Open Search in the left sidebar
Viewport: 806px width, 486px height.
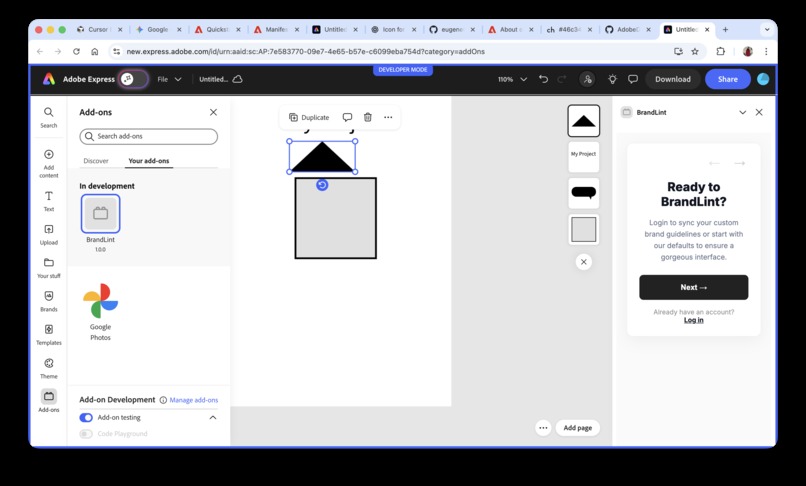pyautogui.click(x=48, y=117)
